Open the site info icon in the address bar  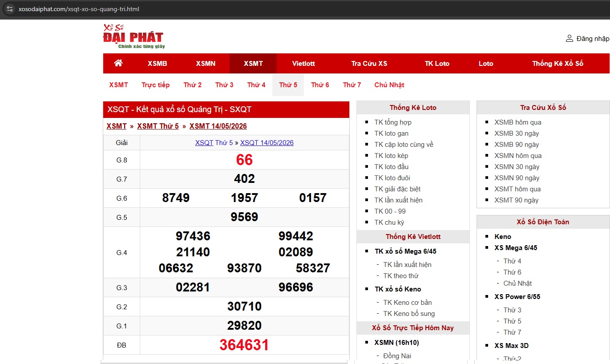coord(10,9)
